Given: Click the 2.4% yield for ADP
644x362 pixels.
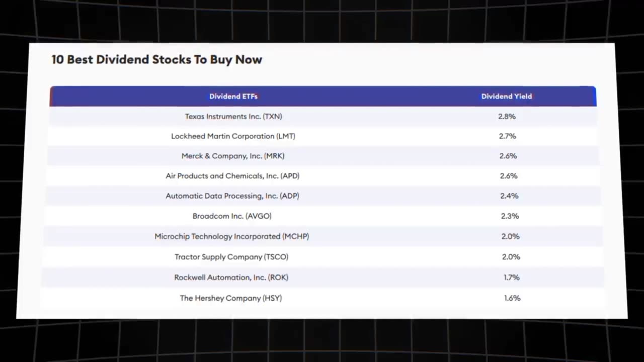Looking at the screenshot, I should (x=509, y=196).
